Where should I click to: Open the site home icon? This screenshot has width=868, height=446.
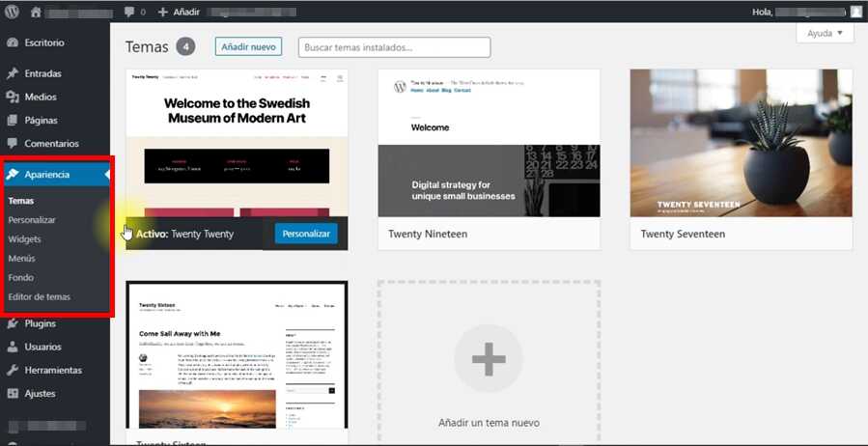coord(36,13)
